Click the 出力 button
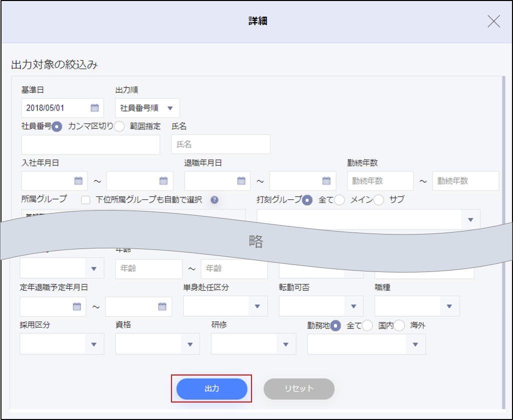 coord(211,388)
